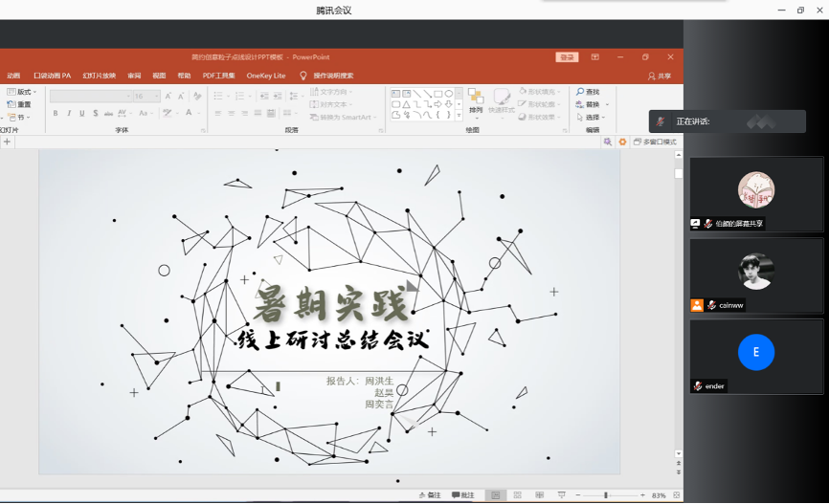Click the 共享 share button
The width and height of the screenshot is (829, 504).
[x=660, y=76]
